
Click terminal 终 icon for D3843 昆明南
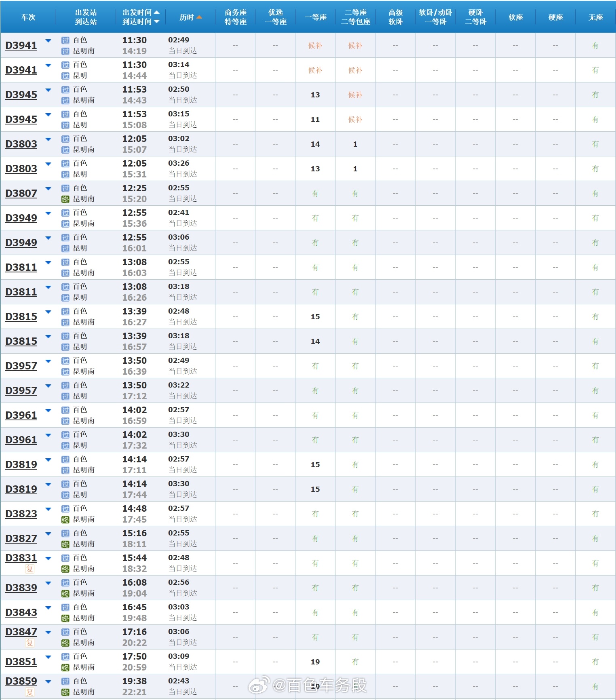tap(65, 618)
